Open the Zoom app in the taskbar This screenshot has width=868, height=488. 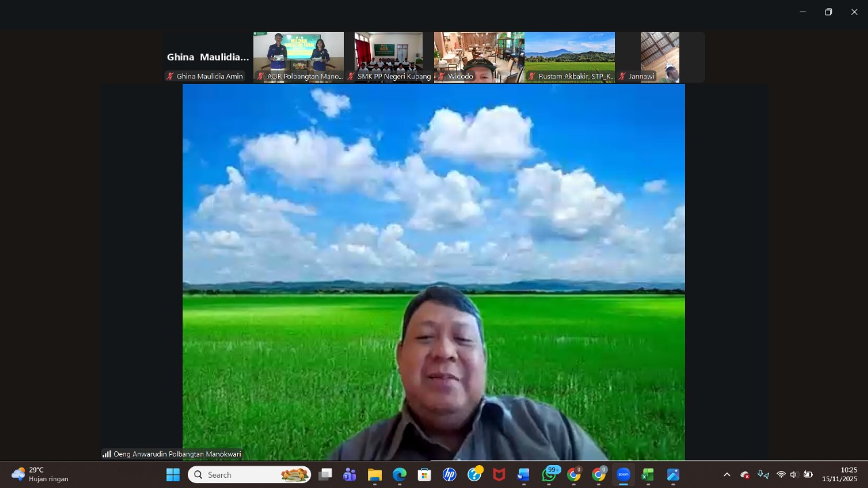(623, 475)
